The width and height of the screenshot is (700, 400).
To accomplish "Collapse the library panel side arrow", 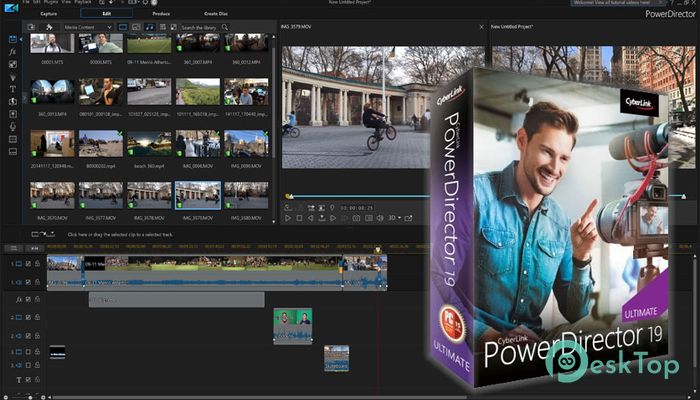I will tap(21, 39).
